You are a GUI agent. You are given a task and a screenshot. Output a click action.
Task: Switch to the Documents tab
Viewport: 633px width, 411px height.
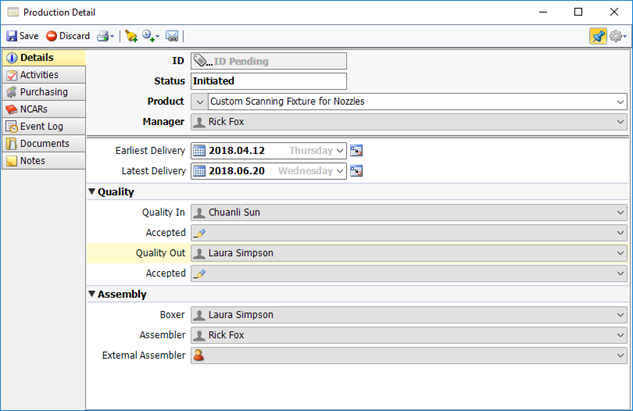tap(44, 143)
